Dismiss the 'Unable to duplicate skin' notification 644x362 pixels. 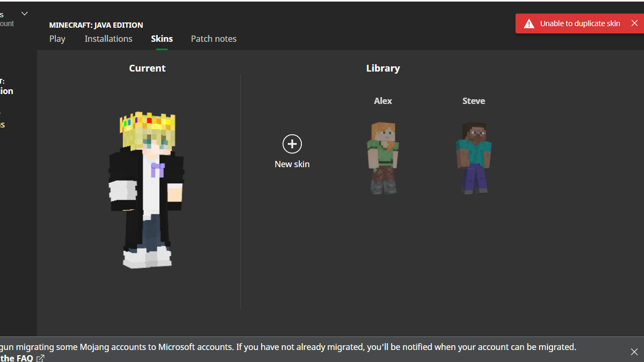coord(634,23)
